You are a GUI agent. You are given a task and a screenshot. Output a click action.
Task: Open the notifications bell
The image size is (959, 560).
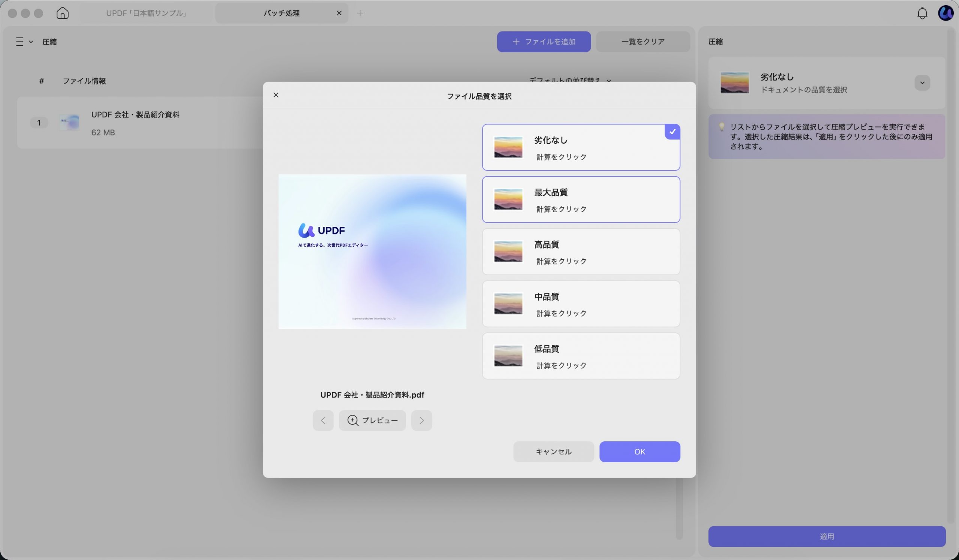point(922,13)
